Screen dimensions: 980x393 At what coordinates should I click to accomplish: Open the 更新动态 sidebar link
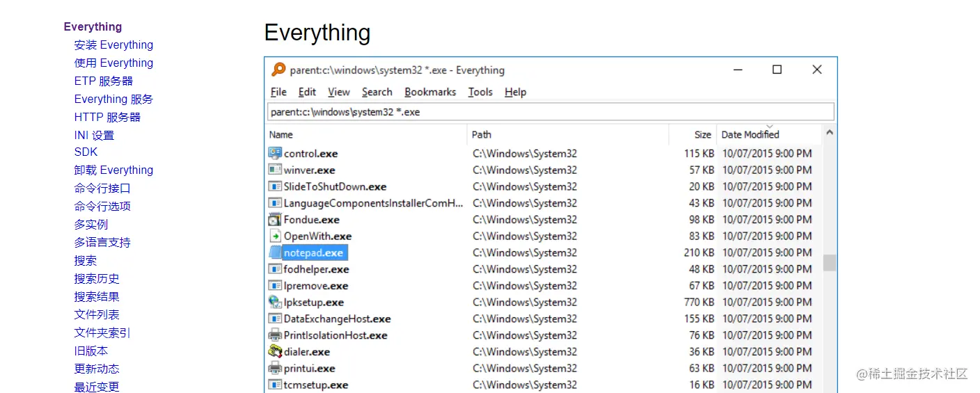[x=97, y=369]
